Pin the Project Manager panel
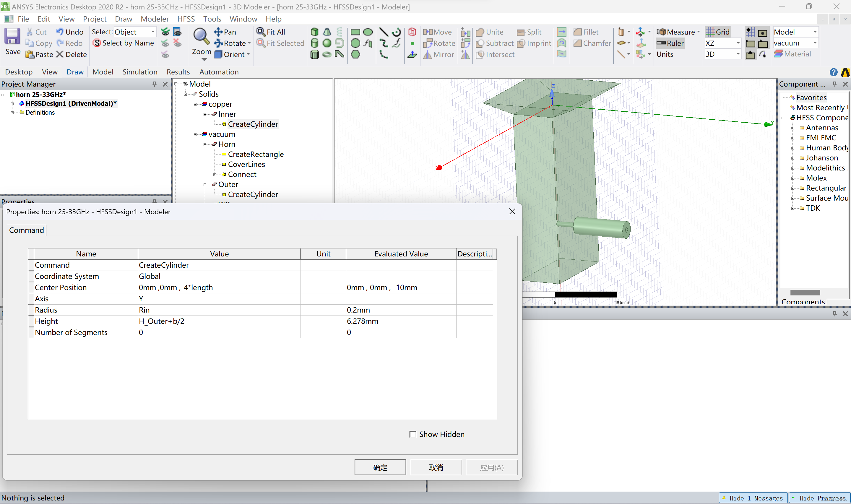 click(155, 84)
